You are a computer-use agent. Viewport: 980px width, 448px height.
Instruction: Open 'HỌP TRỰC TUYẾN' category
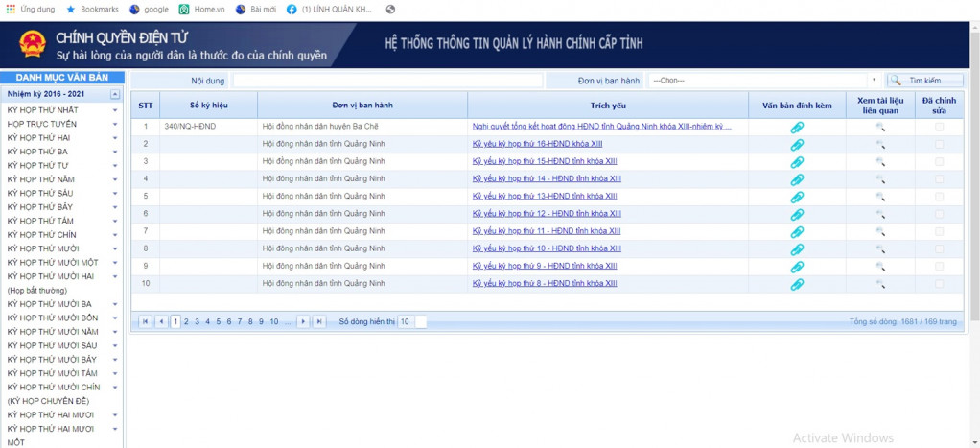click(x=42, y=124)
